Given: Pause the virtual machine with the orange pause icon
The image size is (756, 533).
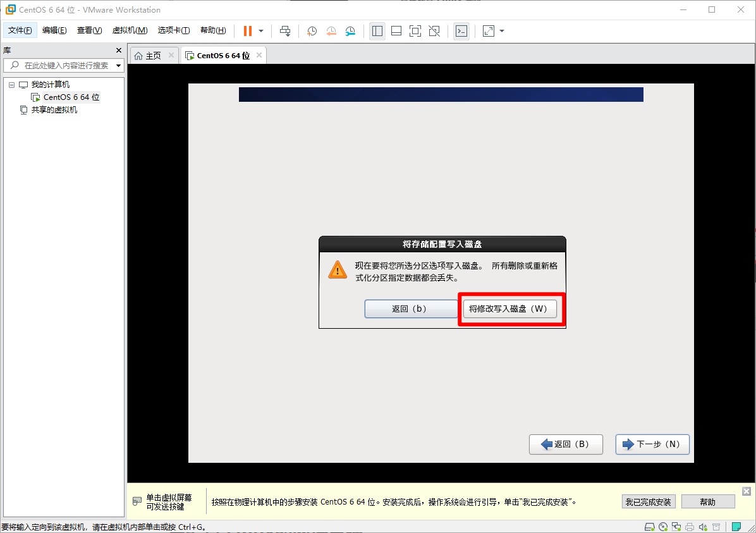Looking at the screenshot, I should point(247,31).
